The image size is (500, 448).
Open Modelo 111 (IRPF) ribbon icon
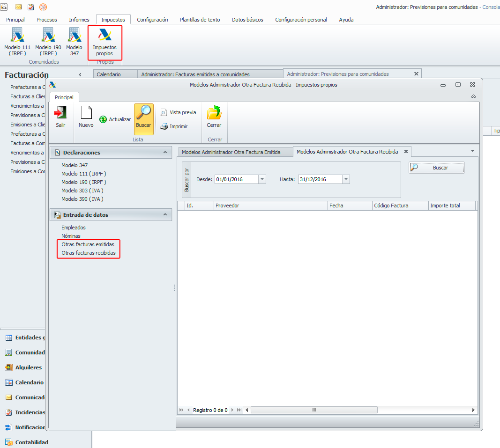coord(17,42)
